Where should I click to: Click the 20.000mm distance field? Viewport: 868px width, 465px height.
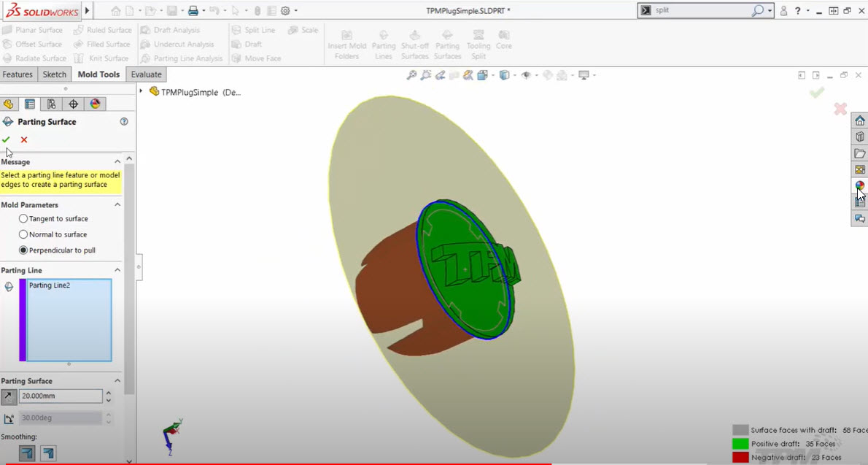[60, 395]
